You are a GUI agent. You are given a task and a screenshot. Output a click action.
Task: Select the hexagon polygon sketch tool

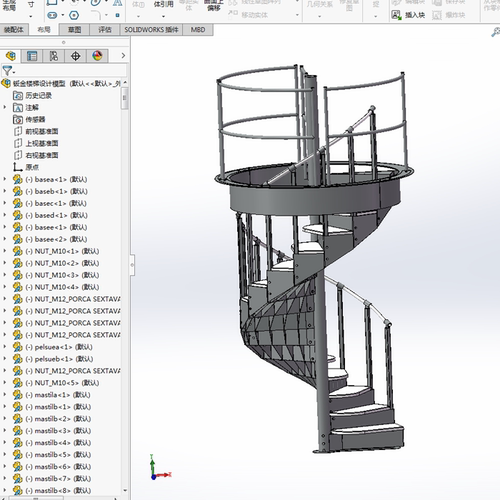click(74, 15)
